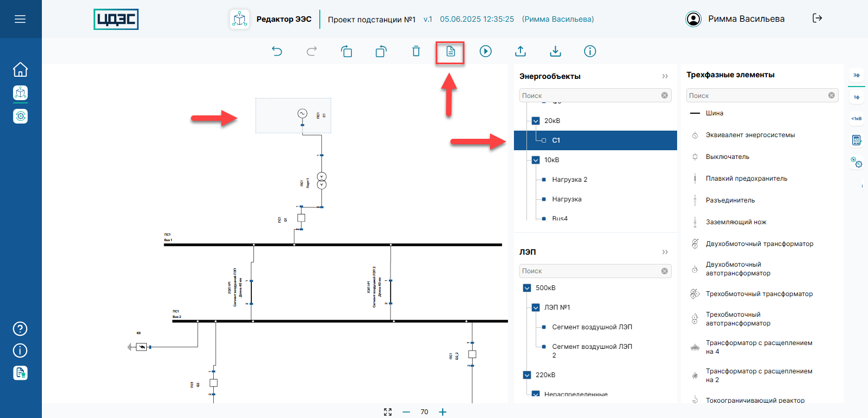Uncheck the 500кВ checkbox in ЛЭП
Screen dimensions: 868x418
tap(527, 288)
